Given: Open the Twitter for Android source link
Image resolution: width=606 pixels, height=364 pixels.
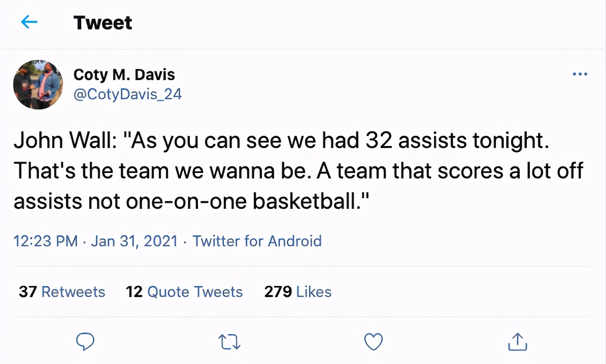Looking at the screenshot, I should tap(257, 240).
